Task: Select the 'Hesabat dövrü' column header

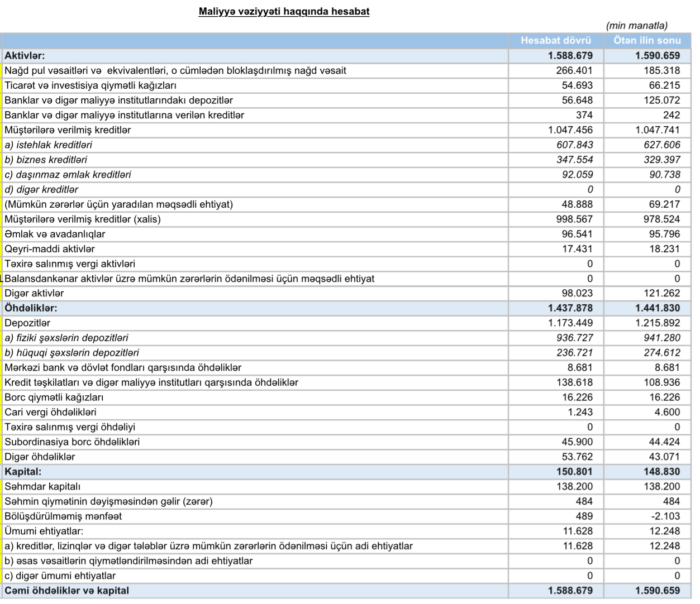Action: tap(555, 40)
